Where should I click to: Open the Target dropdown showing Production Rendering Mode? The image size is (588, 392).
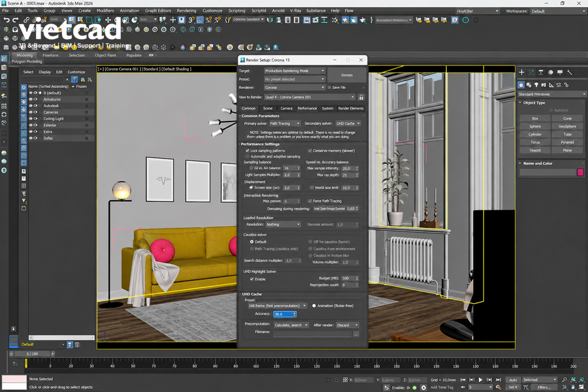(x=295, y=71)
